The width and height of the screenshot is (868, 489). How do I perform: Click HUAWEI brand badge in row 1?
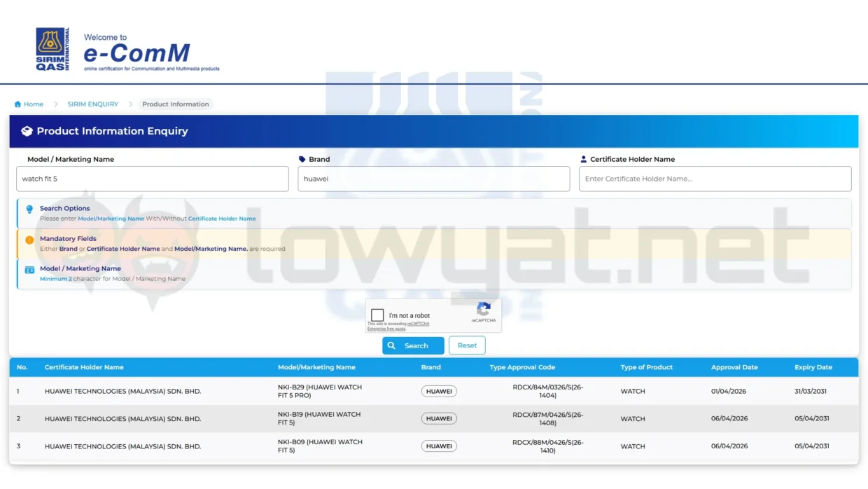tap(439, 392)
